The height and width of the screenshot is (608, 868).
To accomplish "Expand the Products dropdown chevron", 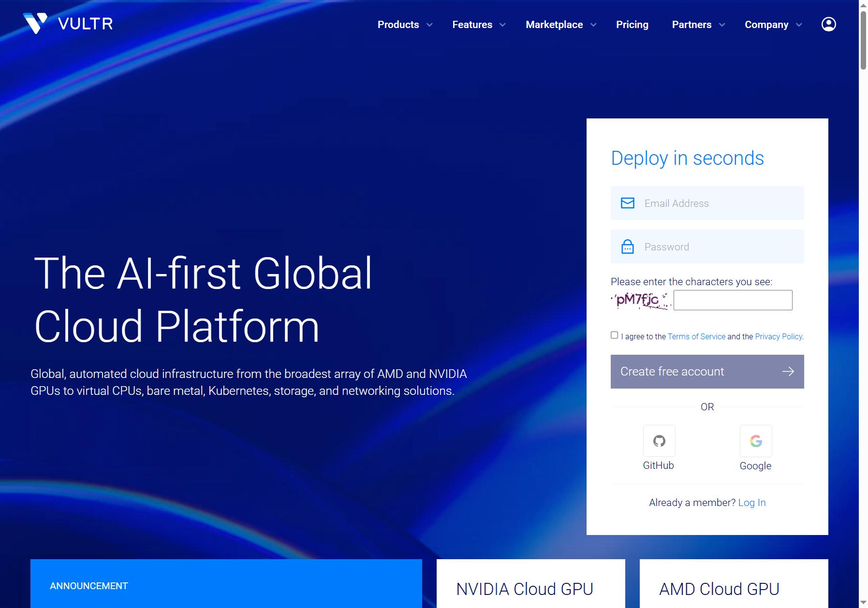I will 429,25.
